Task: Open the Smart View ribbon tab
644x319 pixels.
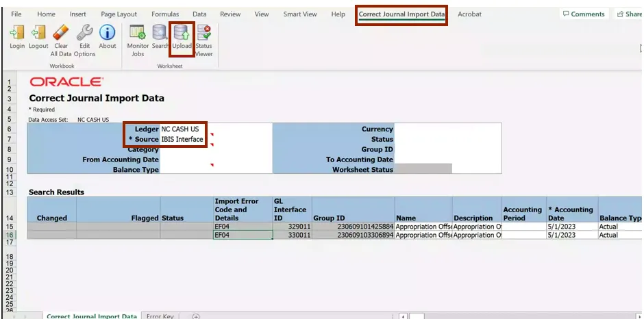Action: [x=300, y=14]
